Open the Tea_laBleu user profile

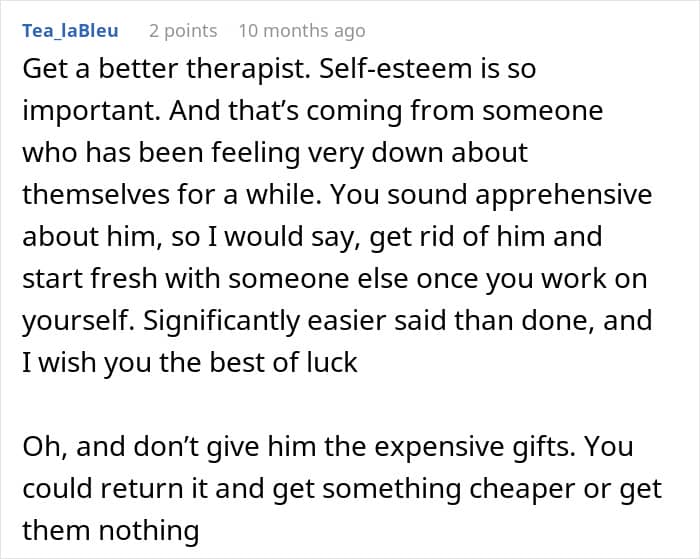tap(71, 31)
